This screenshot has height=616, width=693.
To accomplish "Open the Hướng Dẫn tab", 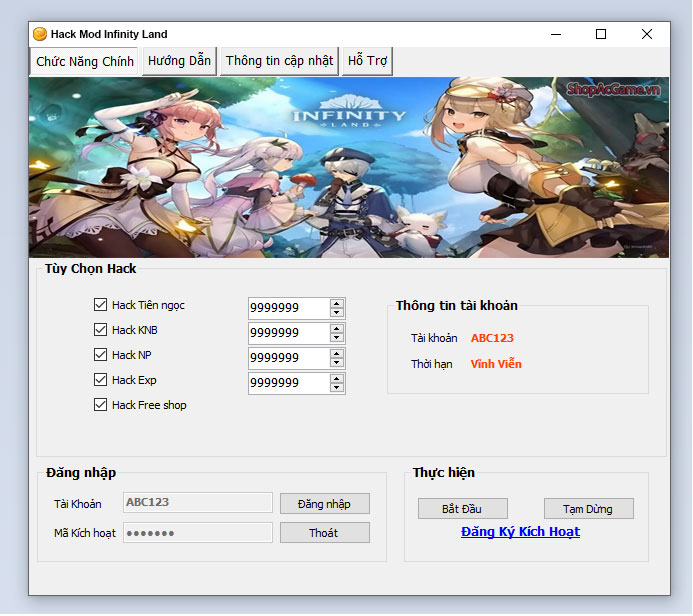I will coord(179,61).
